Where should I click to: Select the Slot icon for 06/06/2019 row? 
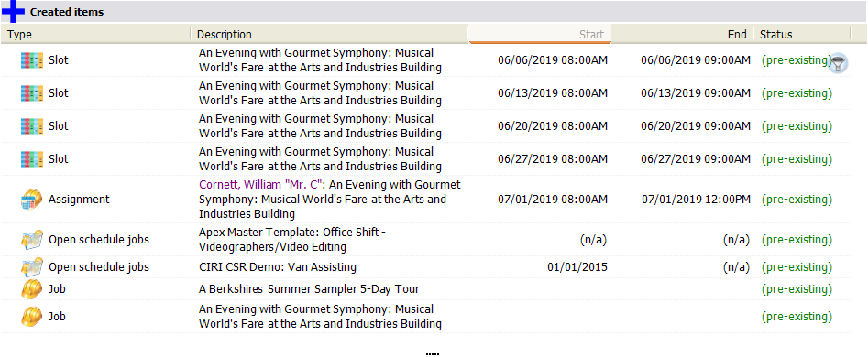(x=31, y=60)
